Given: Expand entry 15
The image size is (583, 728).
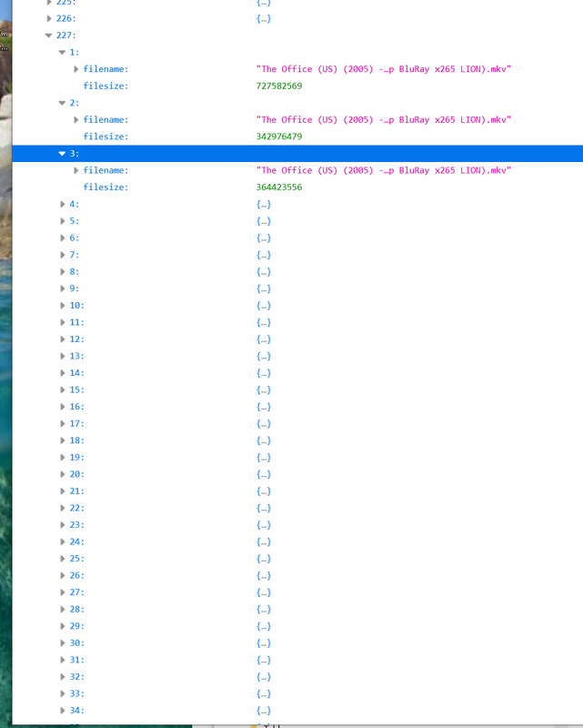Looking at the screenshot, I should [x=63, y=389].
